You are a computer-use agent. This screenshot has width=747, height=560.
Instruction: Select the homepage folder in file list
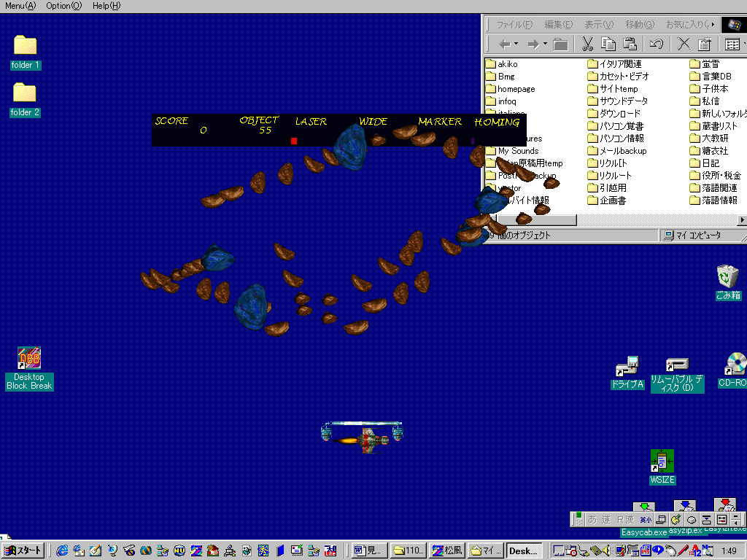[x=516, y=89]
